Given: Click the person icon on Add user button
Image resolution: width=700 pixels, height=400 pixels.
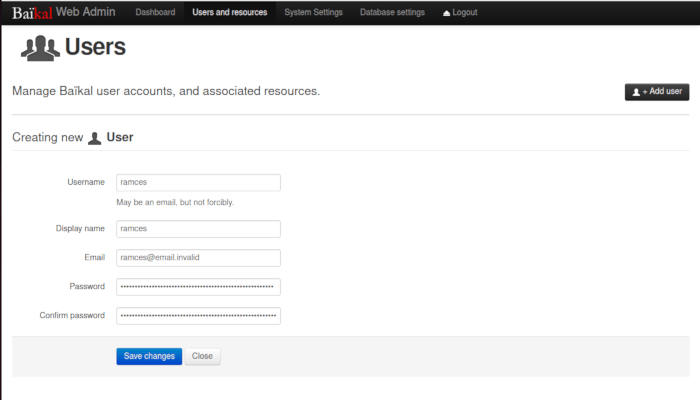Looking at the screenshot, I should pyautogui.click(x=636, y=92).
